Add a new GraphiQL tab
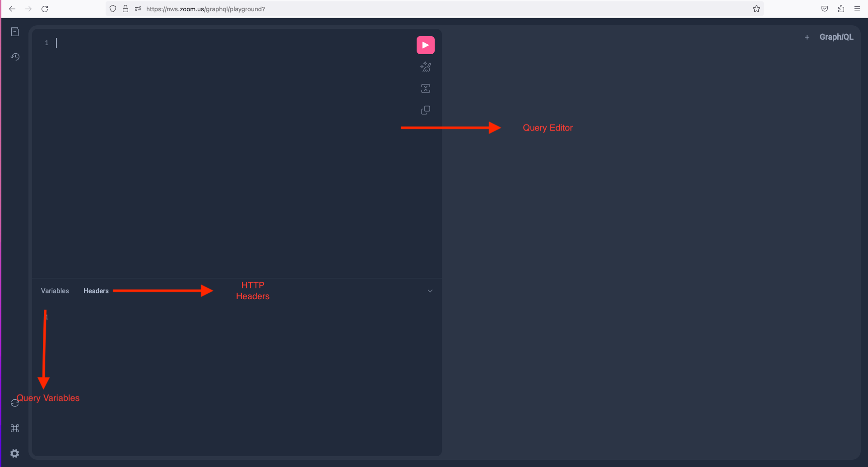Image resolution: width=868 pixels, height=467 pixels. (807, 37)
